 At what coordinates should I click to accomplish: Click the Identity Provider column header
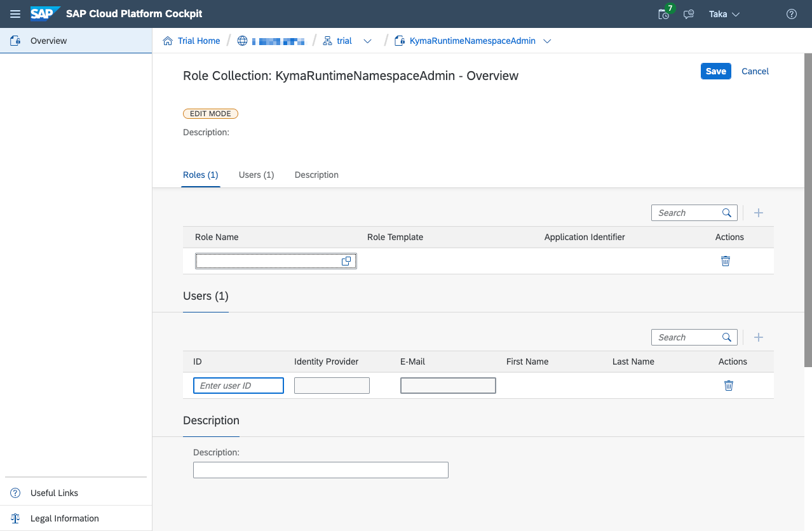point(327,361)
